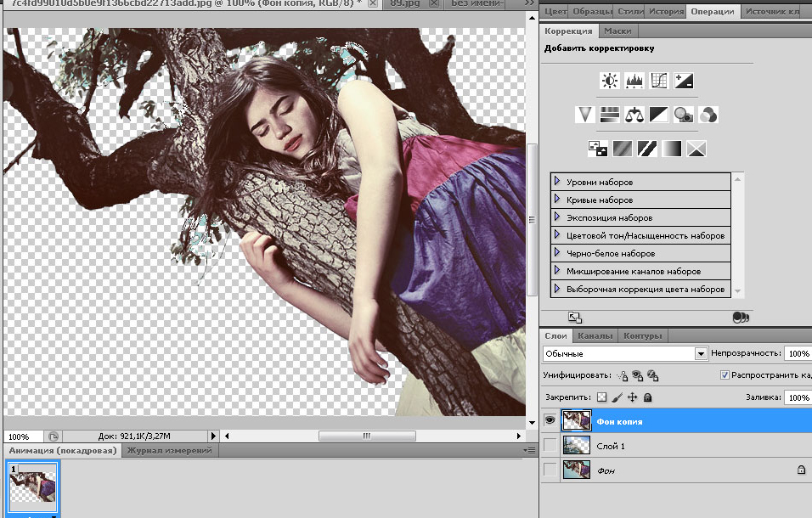The width and height of the screenshot is (812, 518).
Task: Expand Цветовой тон/Насыщенность наборов presets
Action: coord(557,235)
